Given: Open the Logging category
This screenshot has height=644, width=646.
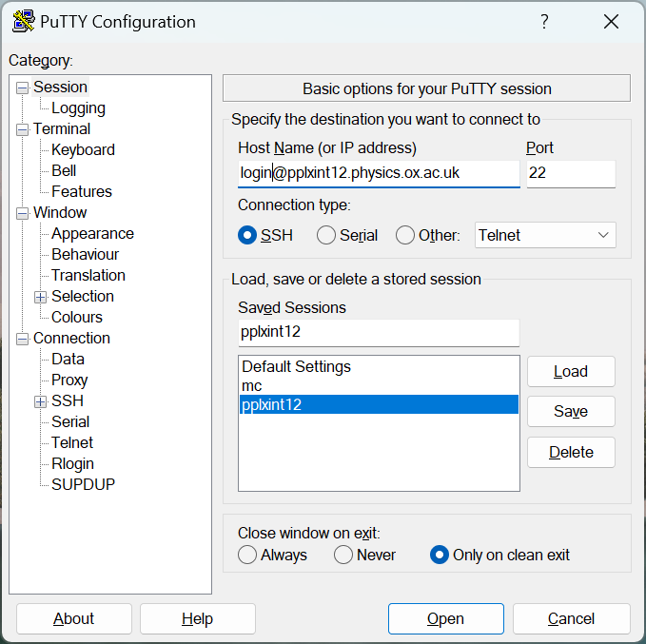Looking at the screenshot, I should [78, 107].
